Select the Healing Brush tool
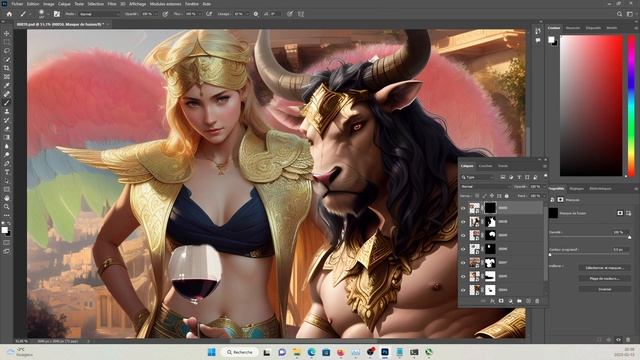The height and width of the screenshot is (360, 640). tap(7, 94)
